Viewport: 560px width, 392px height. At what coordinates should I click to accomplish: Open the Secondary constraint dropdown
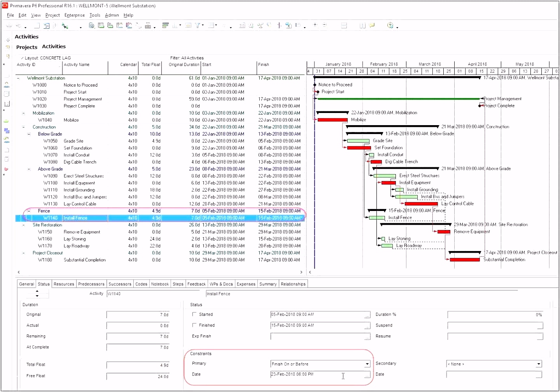[x=539, y=364]
